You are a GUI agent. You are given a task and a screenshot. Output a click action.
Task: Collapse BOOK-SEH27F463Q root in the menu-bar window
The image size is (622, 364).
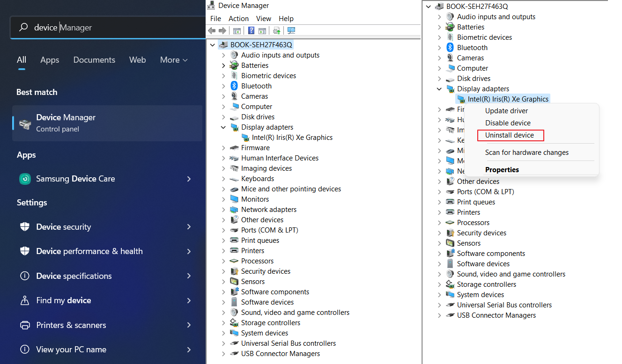pos(213,45)
